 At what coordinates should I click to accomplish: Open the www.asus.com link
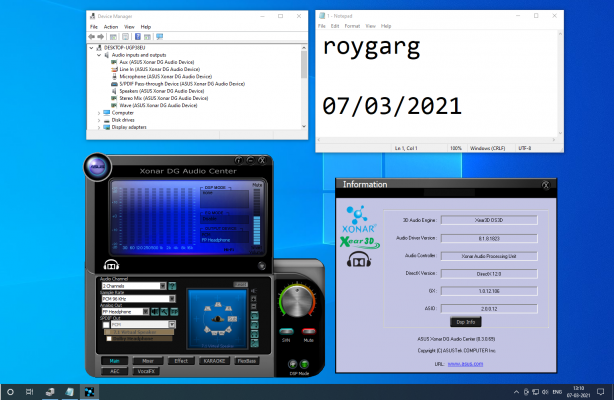pos(465,364)
